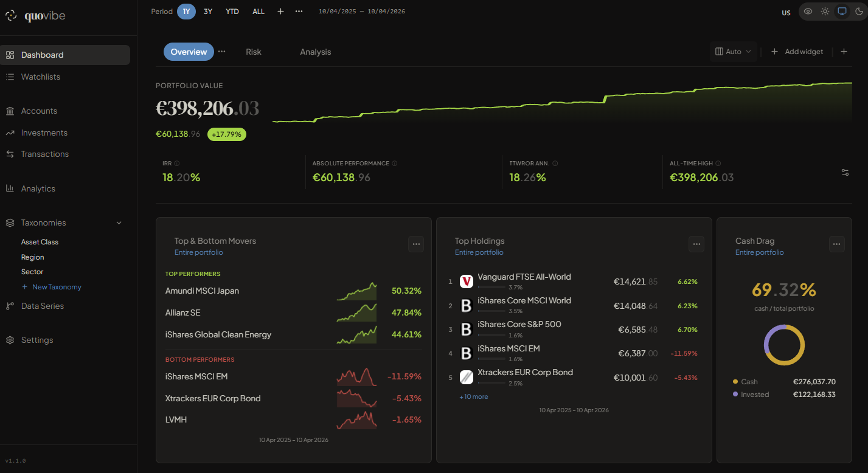Show the +10 more holdings link
868x473 pixels.
[x=473, y=396]
